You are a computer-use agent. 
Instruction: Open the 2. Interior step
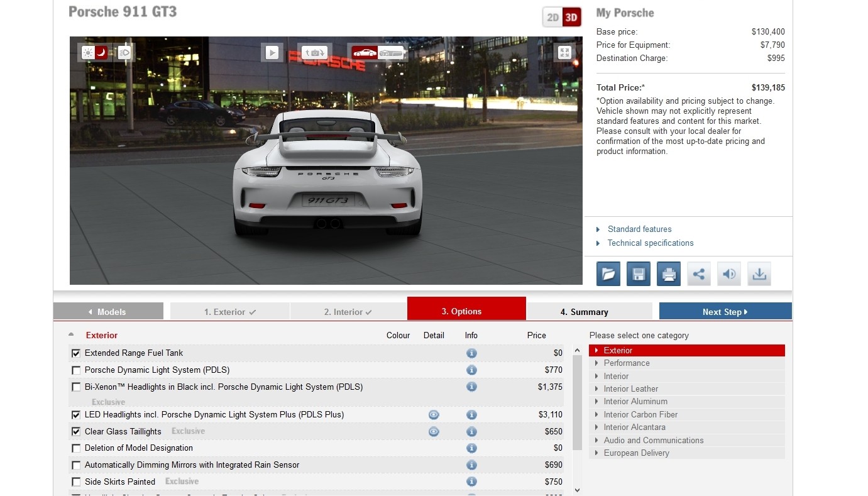coord(348,312)
